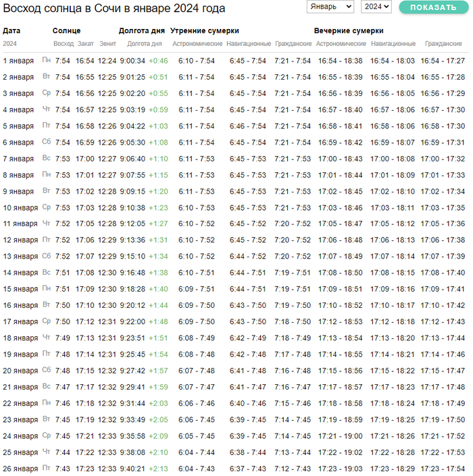Click the +1:20 change value
This screenshot has height=476, width=473.
pos(158,192)
